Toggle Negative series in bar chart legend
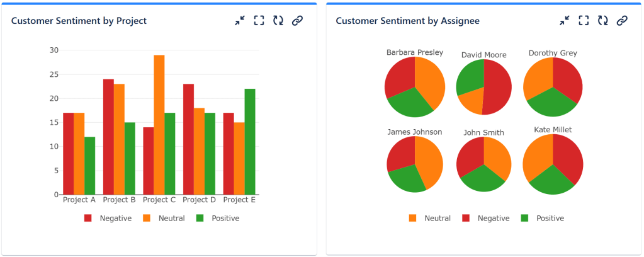 [x=108, y=218]
